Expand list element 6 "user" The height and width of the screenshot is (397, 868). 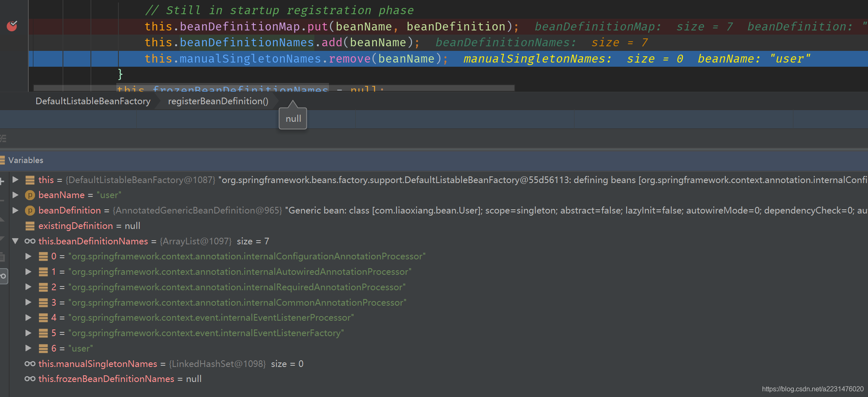point(28,348)
